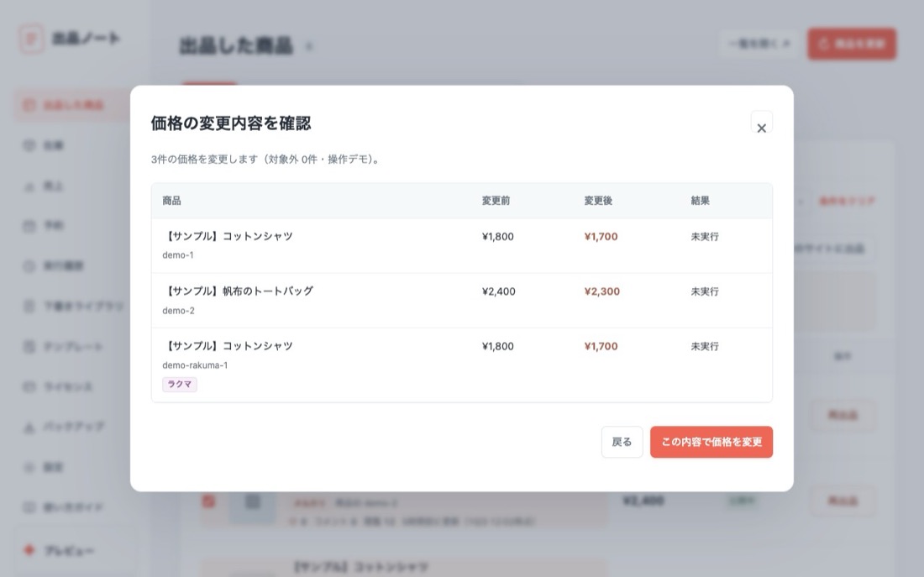
Task: Click the ¥2,400 before-price in dialog
Action: (x=498, y=291)
